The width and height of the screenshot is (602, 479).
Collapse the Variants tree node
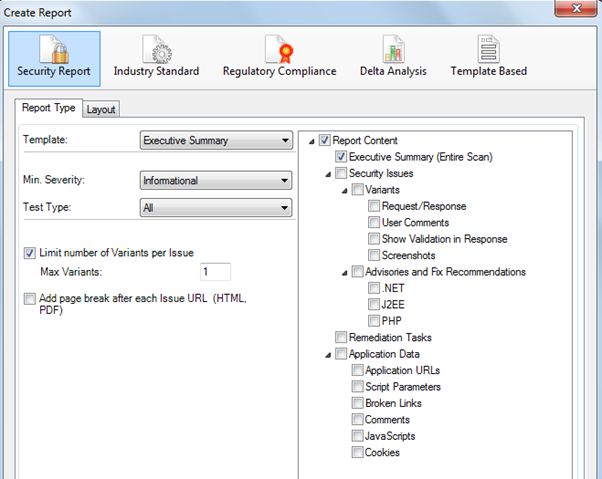click(345, 190)
